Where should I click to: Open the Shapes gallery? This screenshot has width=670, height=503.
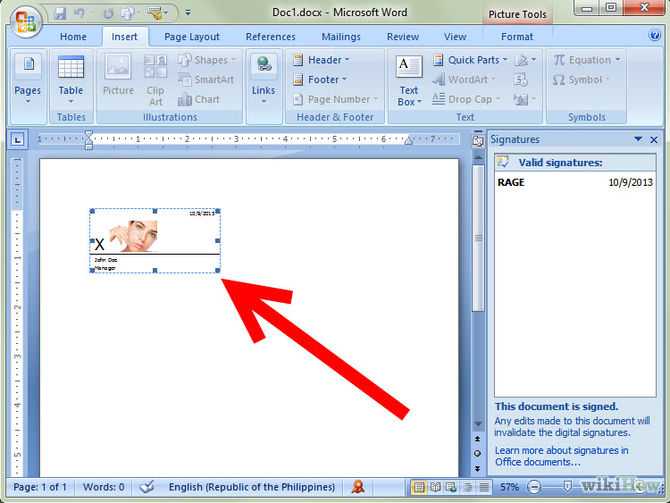(x=207, y=60)
